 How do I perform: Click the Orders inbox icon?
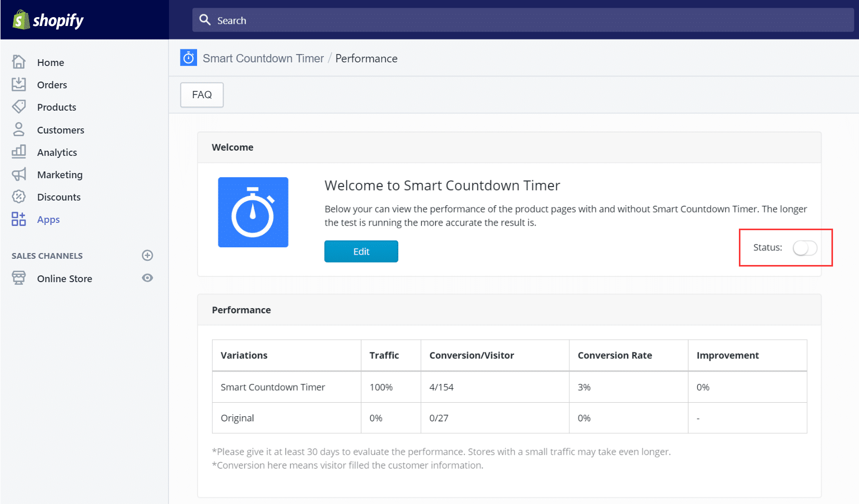click(19, 84)
